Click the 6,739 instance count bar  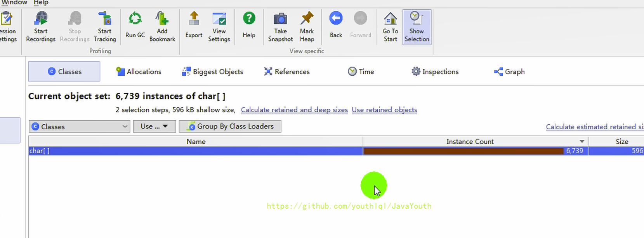pos(463,151)
